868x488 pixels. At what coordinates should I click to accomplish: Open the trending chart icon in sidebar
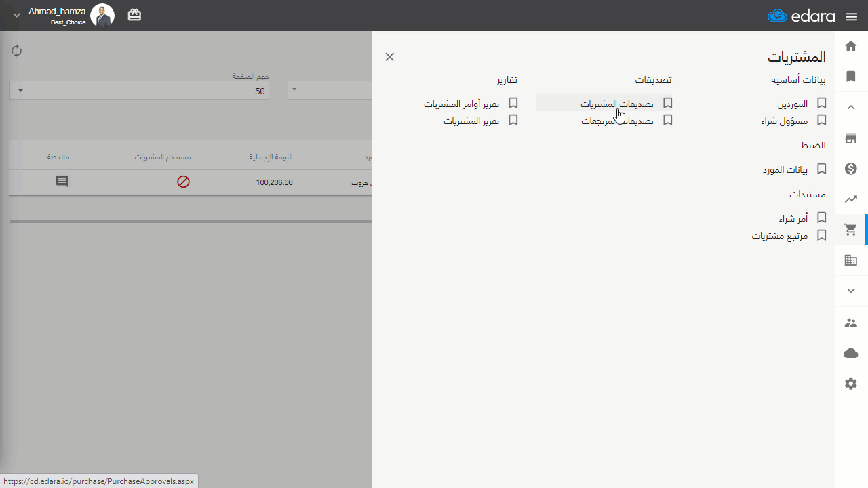click(851, 199)
